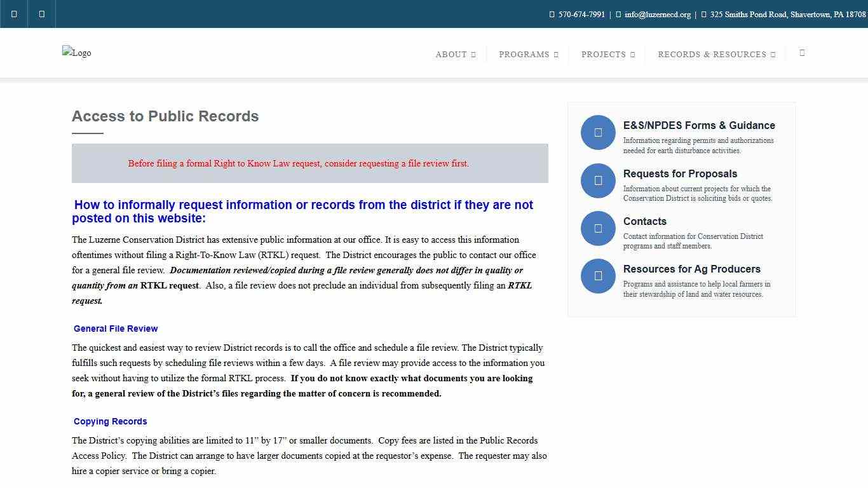Click the Requests for Proposals circular icon
868x488 pixels.
598,180
